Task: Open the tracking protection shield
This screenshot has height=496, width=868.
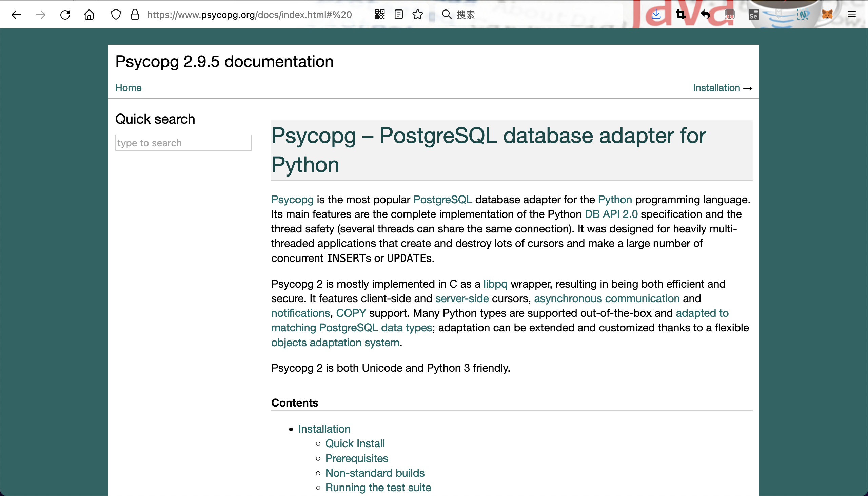Action: click(x=116, y=15)
